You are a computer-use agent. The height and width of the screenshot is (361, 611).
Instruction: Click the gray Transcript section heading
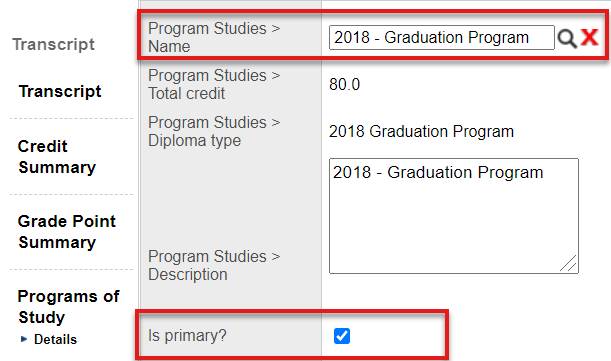pyautogui.click(x=53, y=44)
